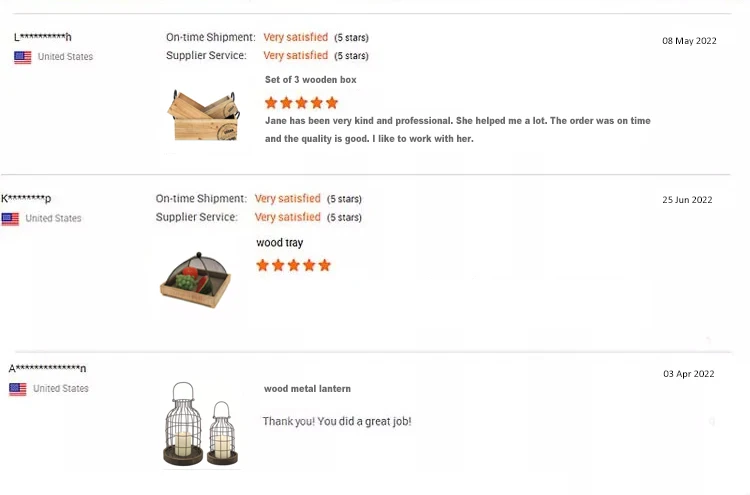Click "Very satisfied" for first review's On-time Shipment
The height and width of the screenshot is (495, 750).
(295, 38)
